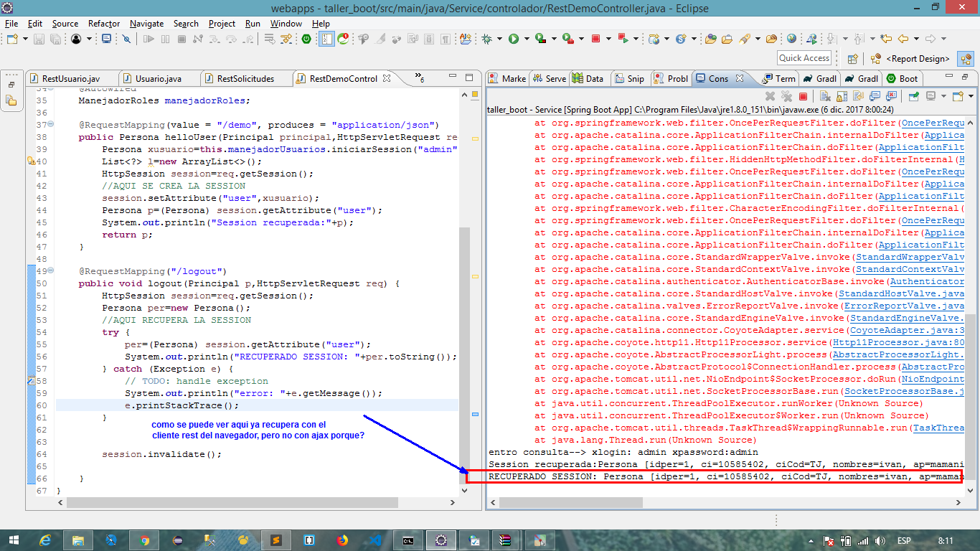Select the Report Design perspective button

(x=910, y=59)
